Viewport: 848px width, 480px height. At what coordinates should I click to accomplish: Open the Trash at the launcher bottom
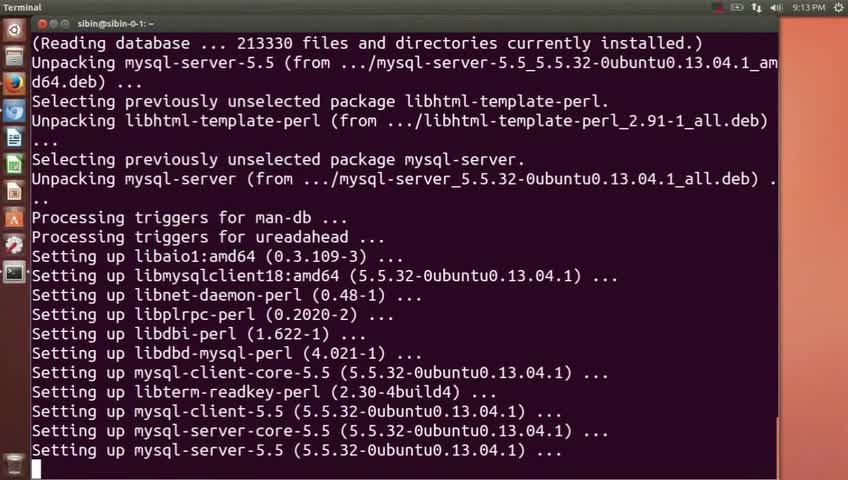(x=14, y=463)
